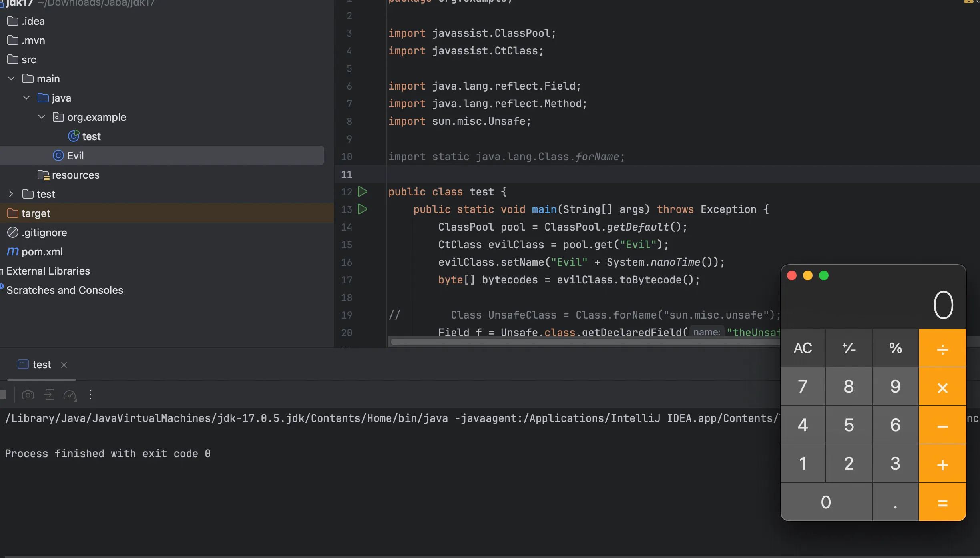Close the test run tab
980x558 pixels.
64,365
